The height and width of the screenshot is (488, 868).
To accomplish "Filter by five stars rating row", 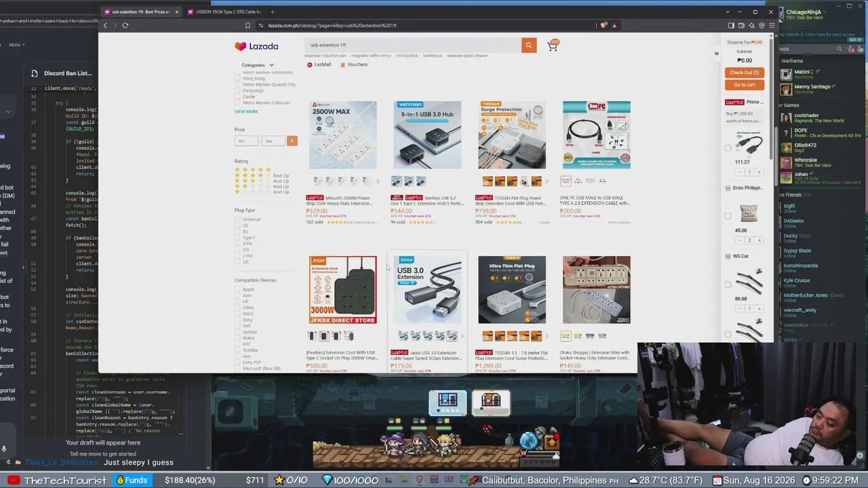I will click(x=253, y=170).
